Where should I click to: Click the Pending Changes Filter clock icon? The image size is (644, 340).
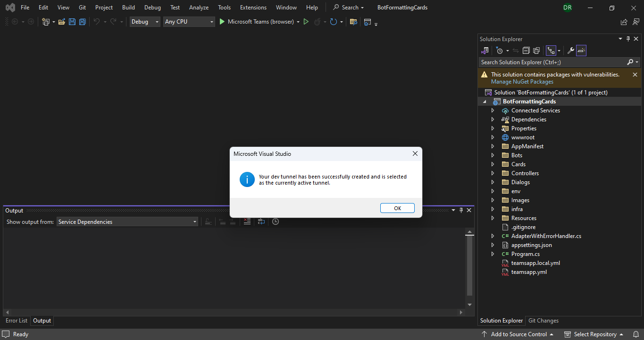(500, 51)
